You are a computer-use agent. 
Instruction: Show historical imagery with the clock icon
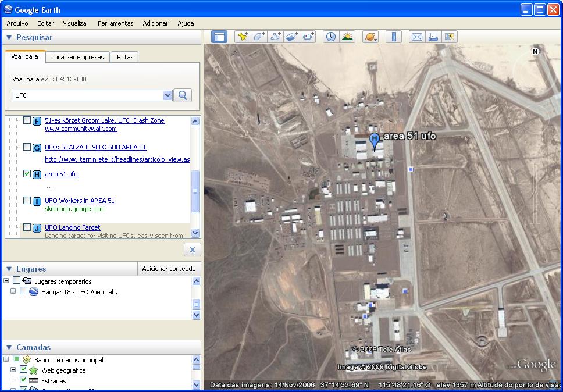click(x=330, y=37)
